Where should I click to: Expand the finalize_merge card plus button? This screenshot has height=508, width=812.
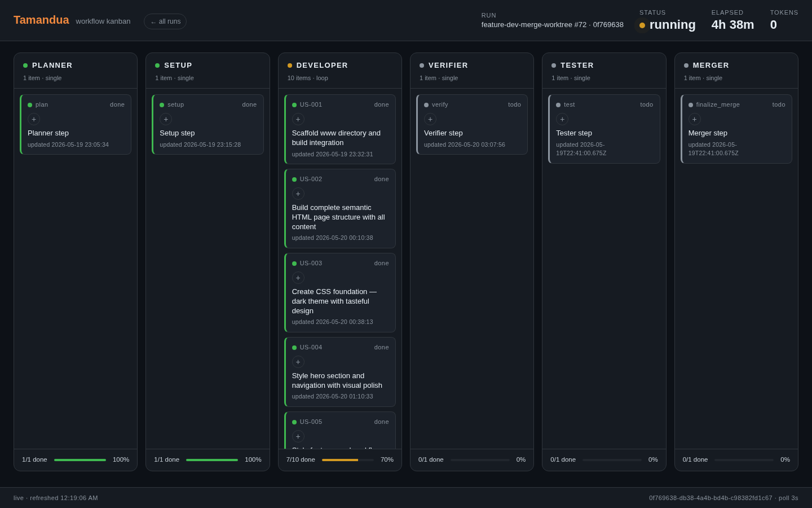coord(695,119)
